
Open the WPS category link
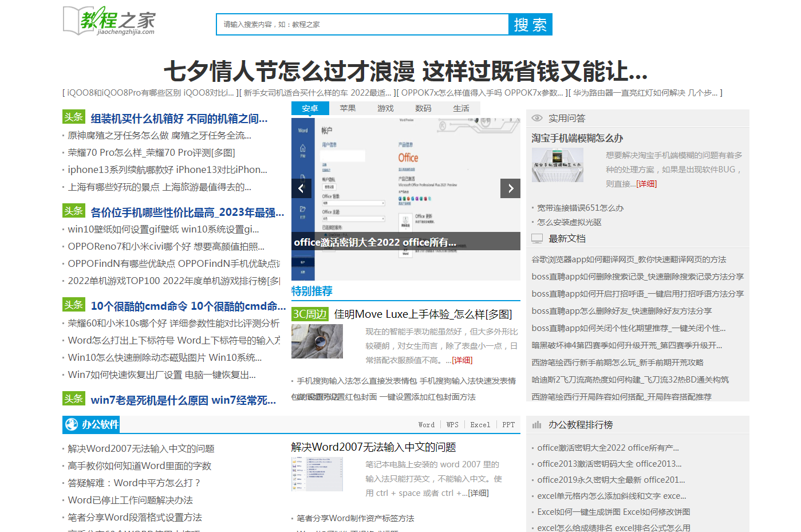(x=452, y=425)
